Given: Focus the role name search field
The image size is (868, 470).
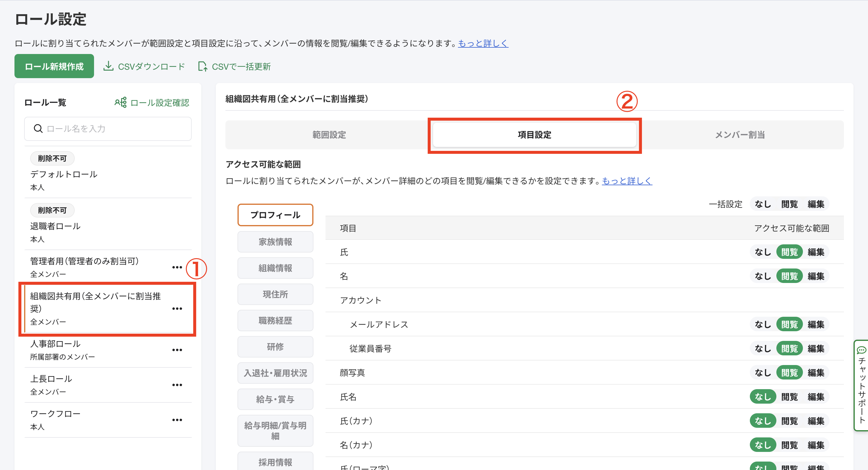Looking at the screenshot, I should tap(115, 129).
